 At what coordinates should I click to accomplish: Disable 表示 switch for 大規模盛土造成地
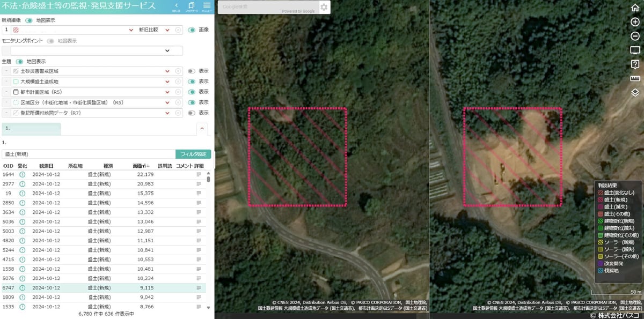(x=192, y=81)
